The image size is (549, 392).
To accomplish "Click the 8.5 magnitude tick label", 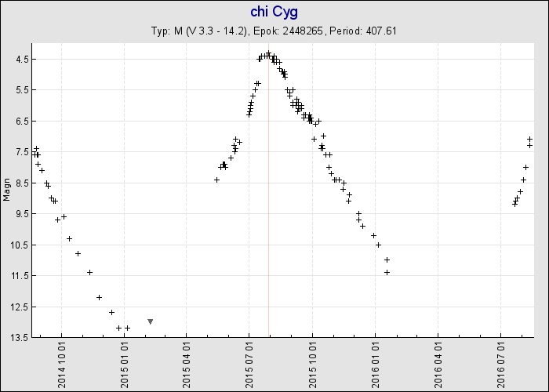I will click(x=21, y=183).
